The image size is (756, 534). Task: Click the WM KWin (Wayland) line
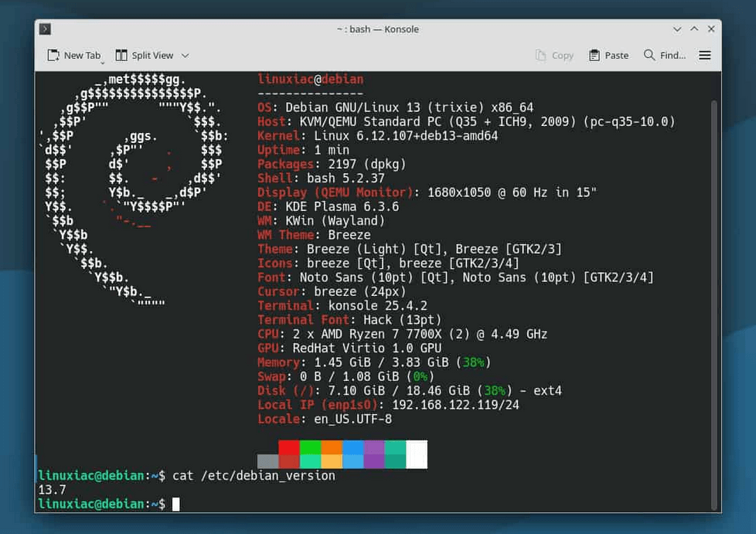(321, 221)
